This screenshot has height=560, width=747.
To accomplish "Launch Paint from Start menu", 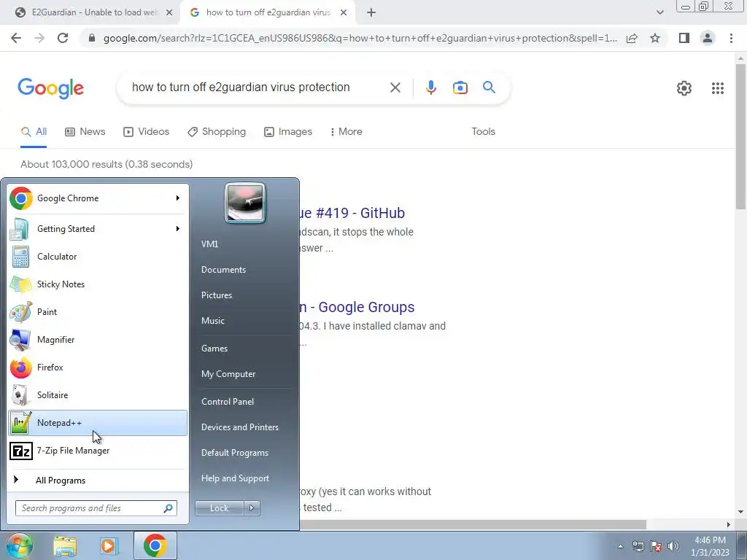I will click(98, 312).
